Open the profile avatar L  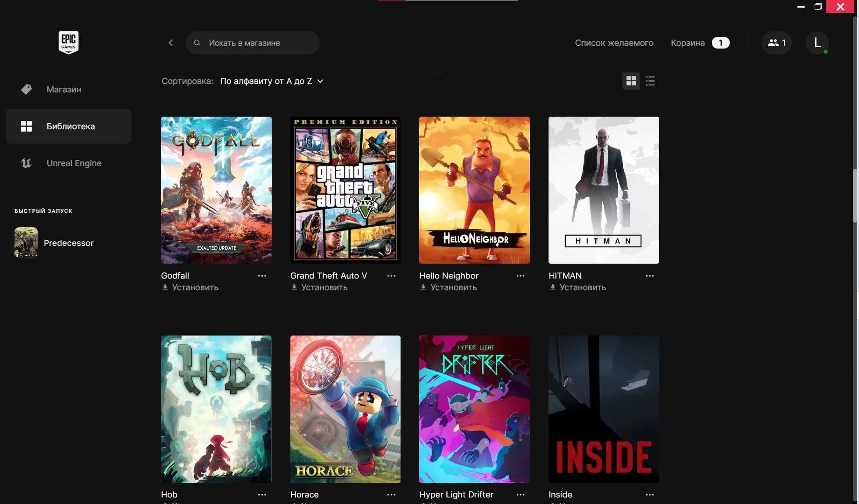(817, 43)
